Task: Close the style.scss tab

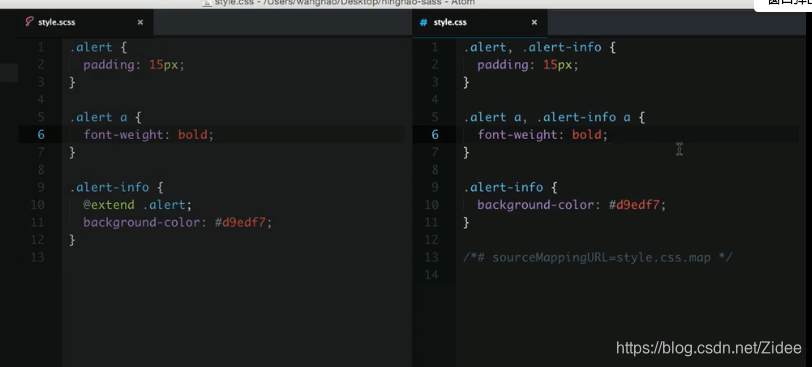Action: click(x=140, y=22)
